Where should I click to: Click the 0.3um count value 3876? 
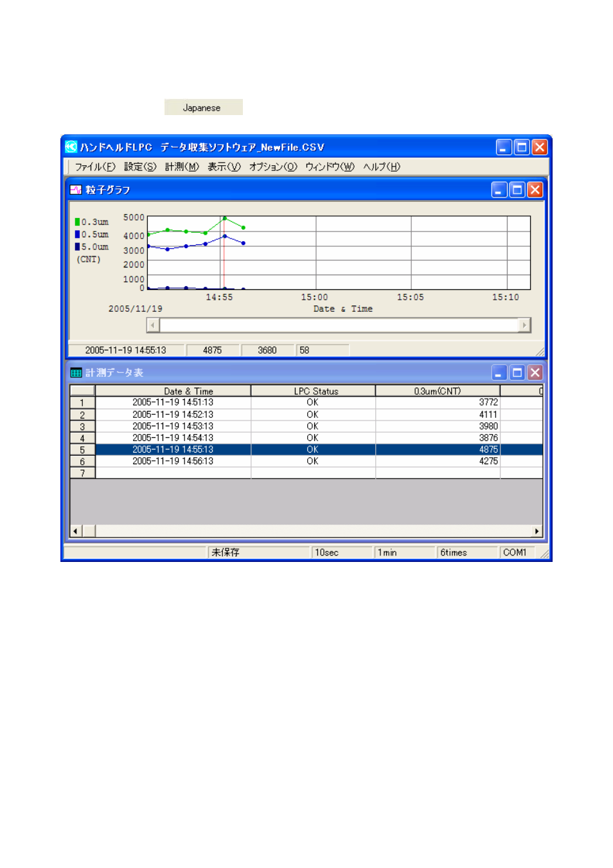point(488,438)
